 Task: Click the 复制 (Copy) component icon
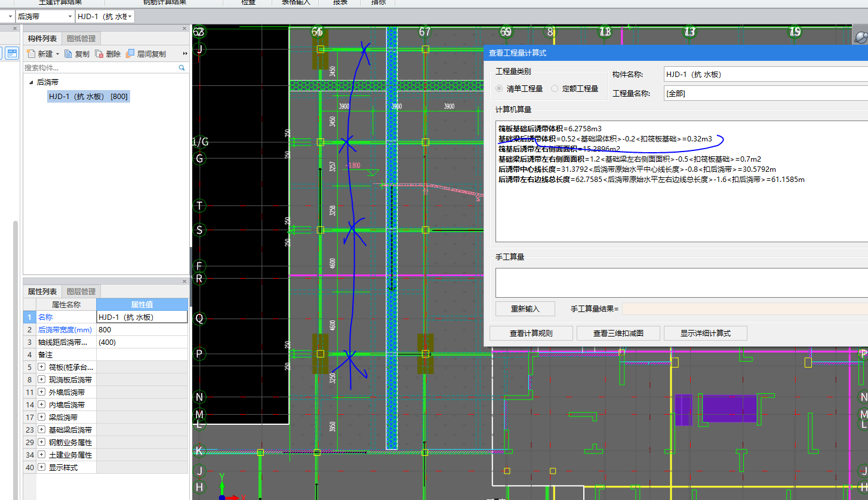click(68, 54)
